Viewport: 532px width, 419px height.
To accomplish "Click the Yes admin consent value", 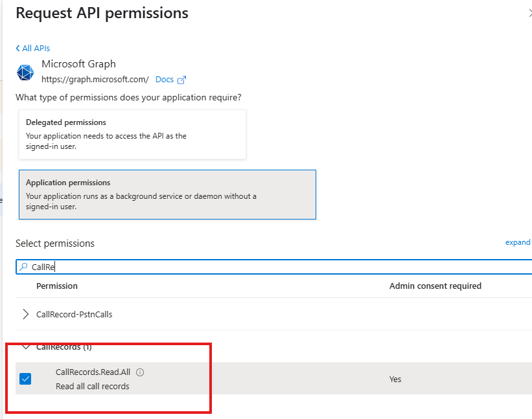I will (395, 378).
